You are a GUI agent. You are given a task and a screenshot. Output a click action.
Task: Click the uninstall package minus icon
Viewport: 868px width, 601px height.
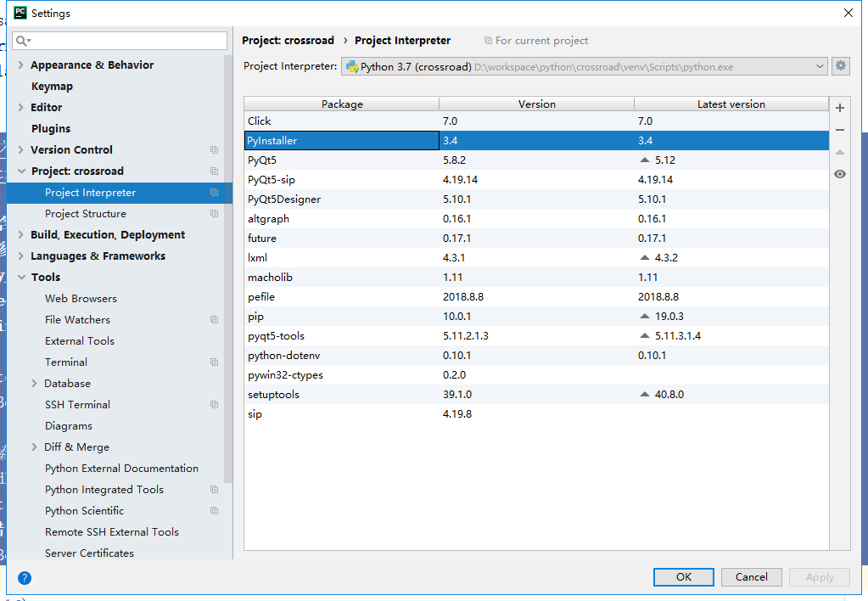(840, 130)
